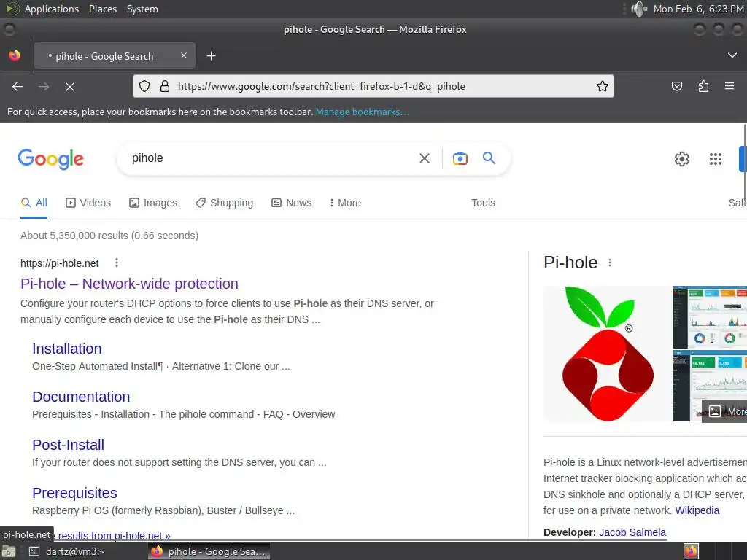Click the Firefox tray icon in bottom panel

[x=691, y=551]
